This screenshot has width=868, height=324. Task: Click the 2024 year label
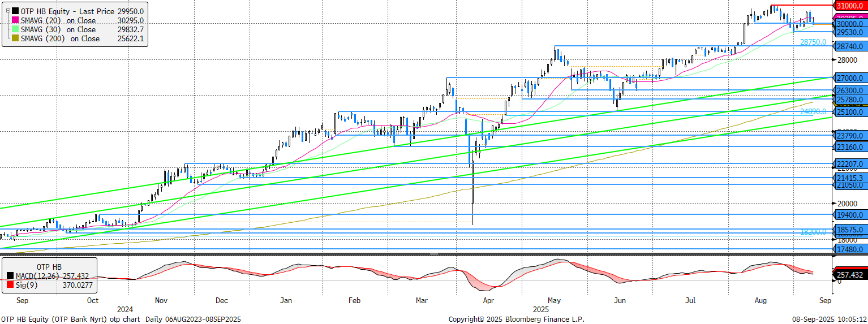tap(125, 310)
